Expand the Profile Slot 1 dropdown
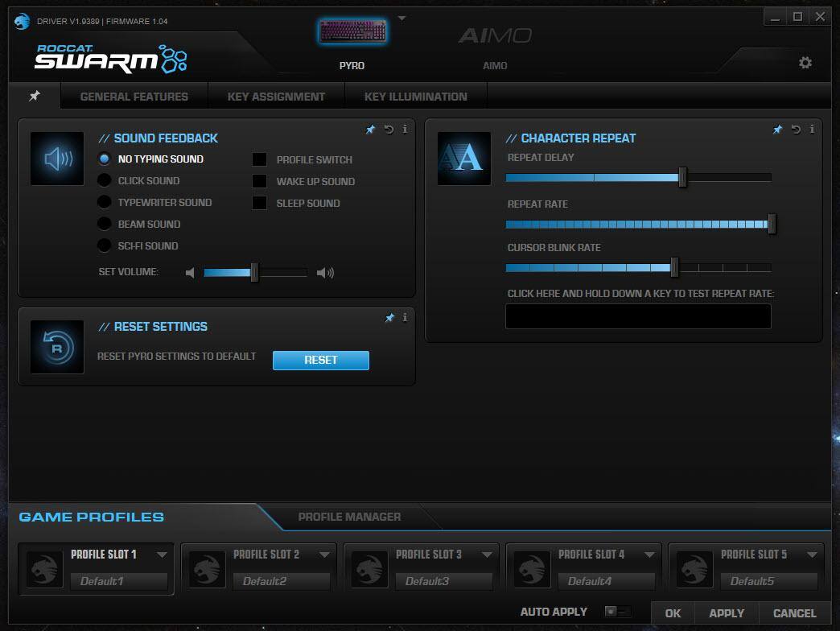The width and height of the screenshot is (840, 631). (162, 555)
